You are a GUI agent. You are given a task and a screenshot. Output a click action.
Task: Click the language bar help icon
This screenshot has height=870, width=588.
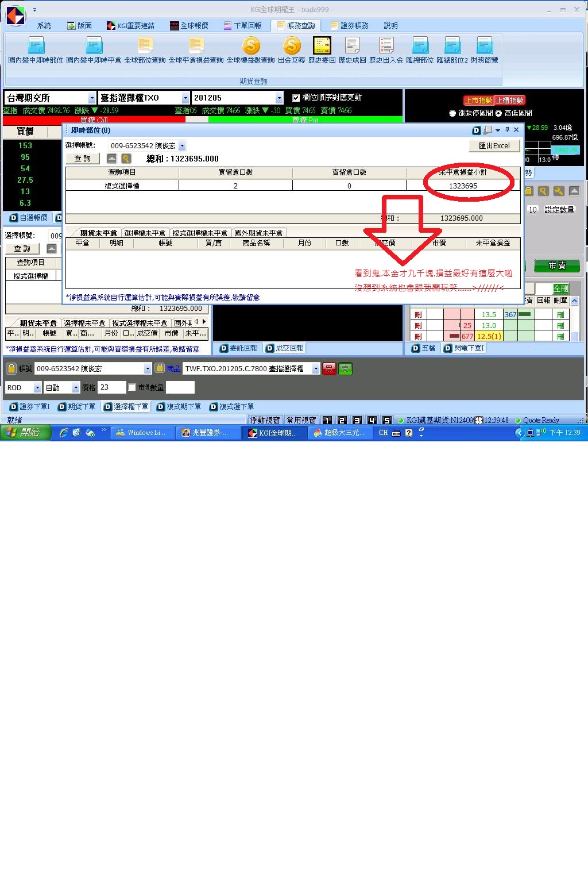pyautogui.click(x=408, y=433)
